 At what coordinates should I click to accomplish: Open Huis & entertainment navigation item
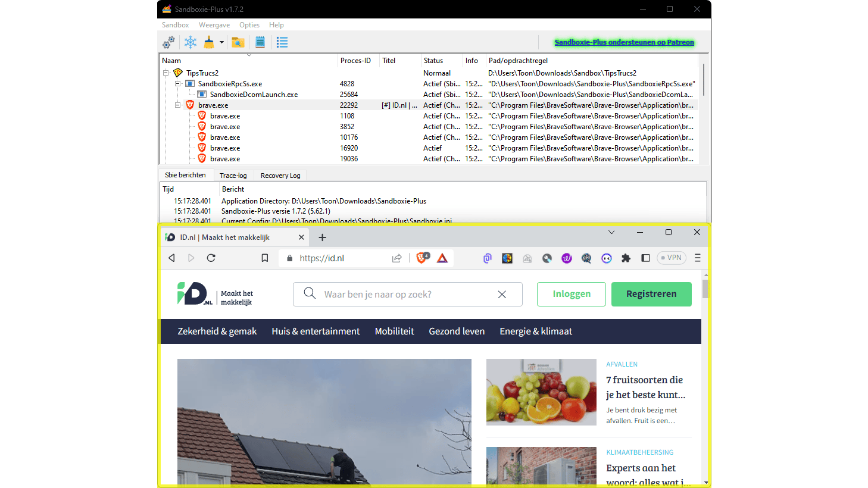tap(316, 331)
